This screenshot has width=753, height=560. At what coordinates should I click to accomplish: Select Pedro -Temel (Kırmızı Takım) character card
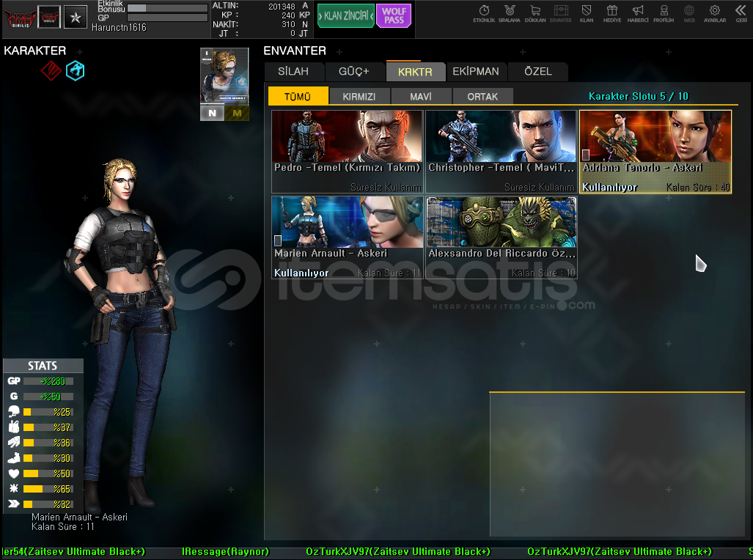(x=348, y=151)
